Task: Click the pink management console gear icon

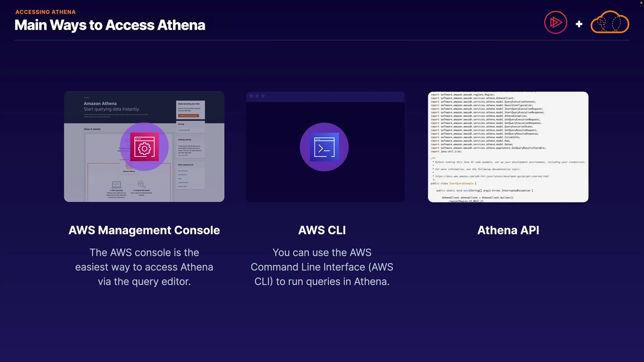Action: [x=144, y=147]
